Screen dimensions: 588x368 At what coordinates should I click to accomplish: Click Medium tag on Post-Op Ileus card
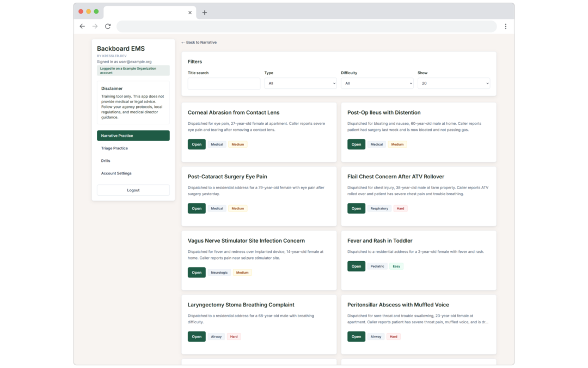[397, 144]
